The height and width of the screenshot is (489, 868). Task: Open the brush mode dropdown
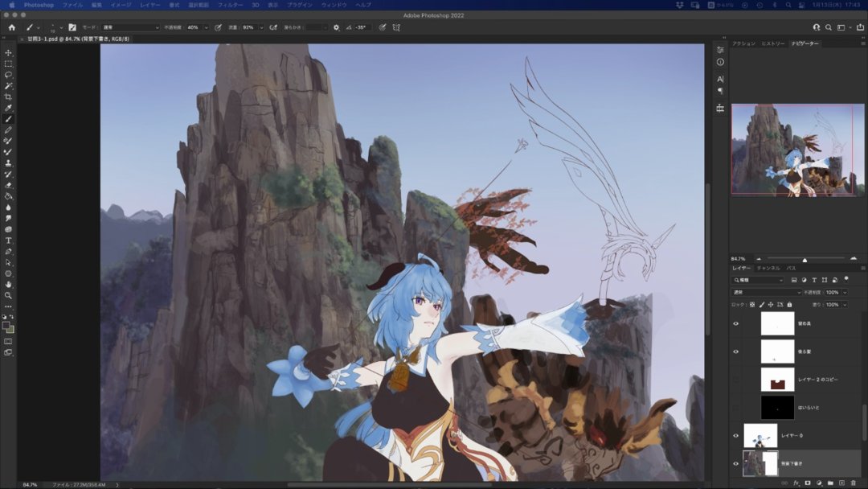pos(131,27)
